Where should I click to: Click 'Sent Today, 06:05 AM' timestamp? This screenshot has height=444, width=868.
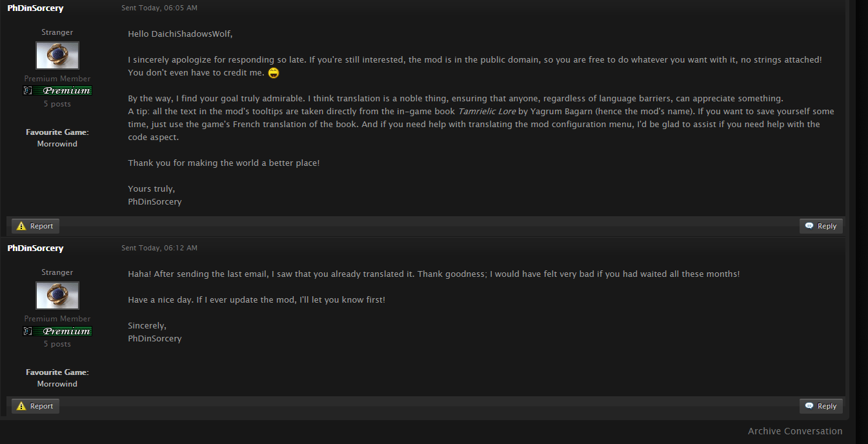(159, 8)
